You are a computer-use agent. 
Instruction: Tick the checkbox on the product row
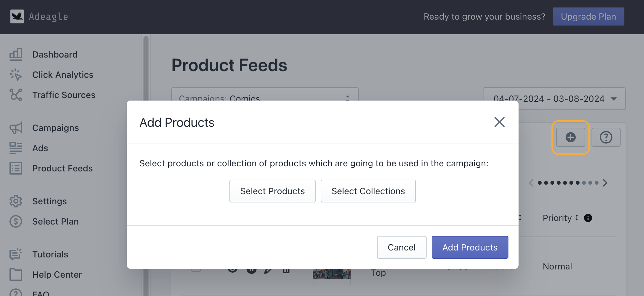pos(196,269)
